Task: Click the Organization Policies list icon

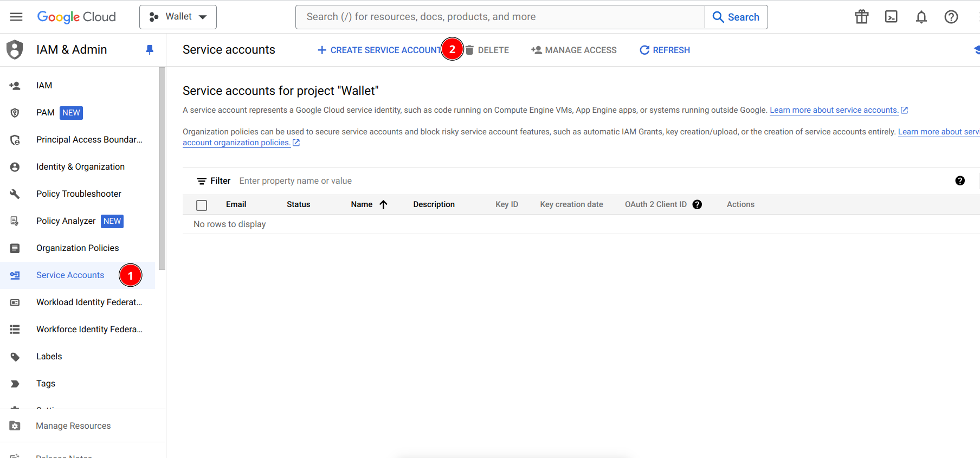Action: (15, 248)
